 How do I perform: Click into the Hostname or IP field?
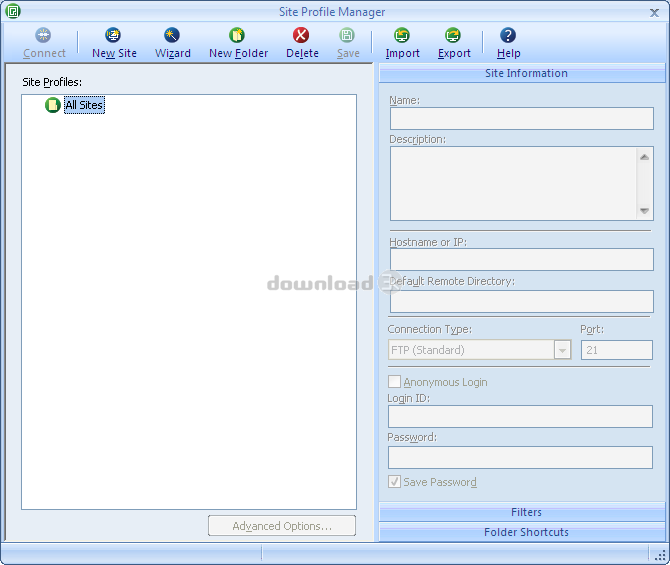520,260
